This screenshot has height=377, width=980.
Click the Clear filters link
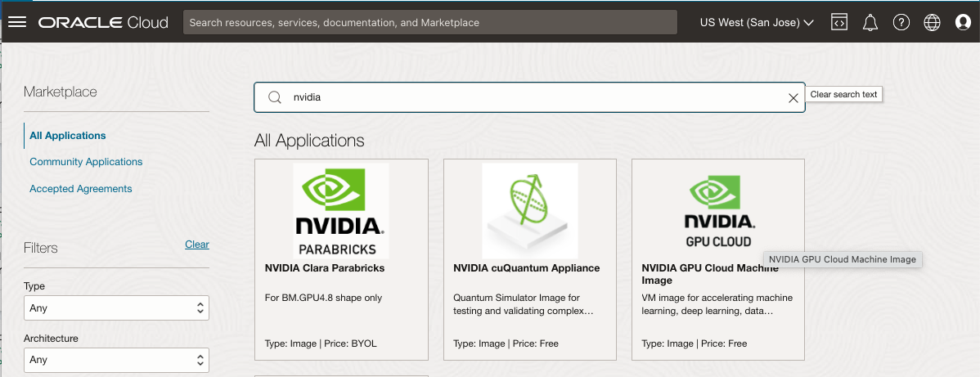pyautogui.click(x=196, y=245)
